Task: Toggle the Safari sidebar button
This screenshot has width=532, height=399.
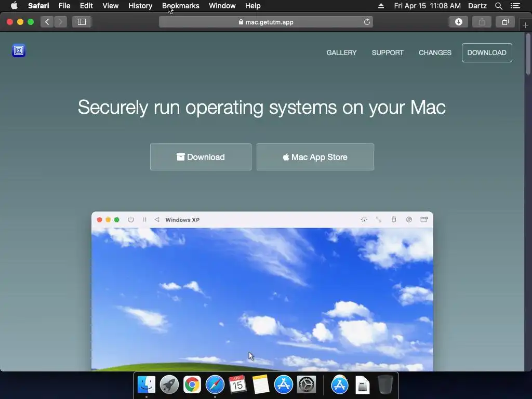Action: 82,22
